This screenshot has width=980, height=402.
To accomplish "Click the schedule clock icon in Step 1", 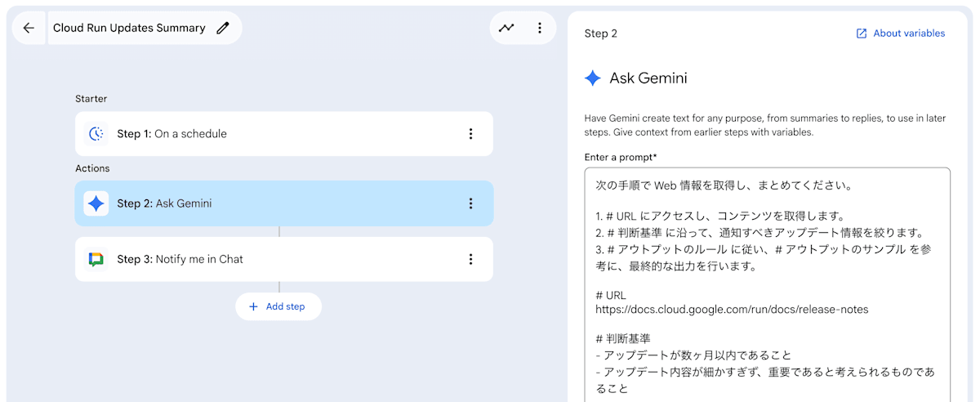I will (x=96, y=134).
